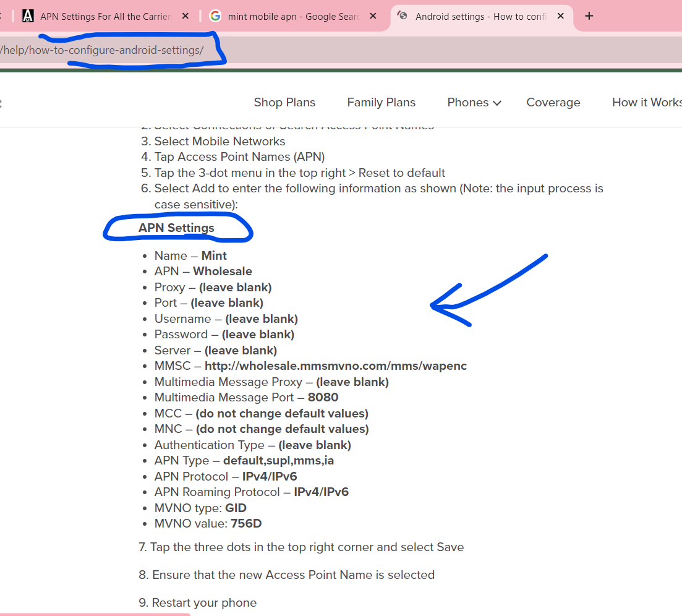Viewport: 682px width, 616px height.
Task: Open the Family Plans page
Action: [381, 102]
